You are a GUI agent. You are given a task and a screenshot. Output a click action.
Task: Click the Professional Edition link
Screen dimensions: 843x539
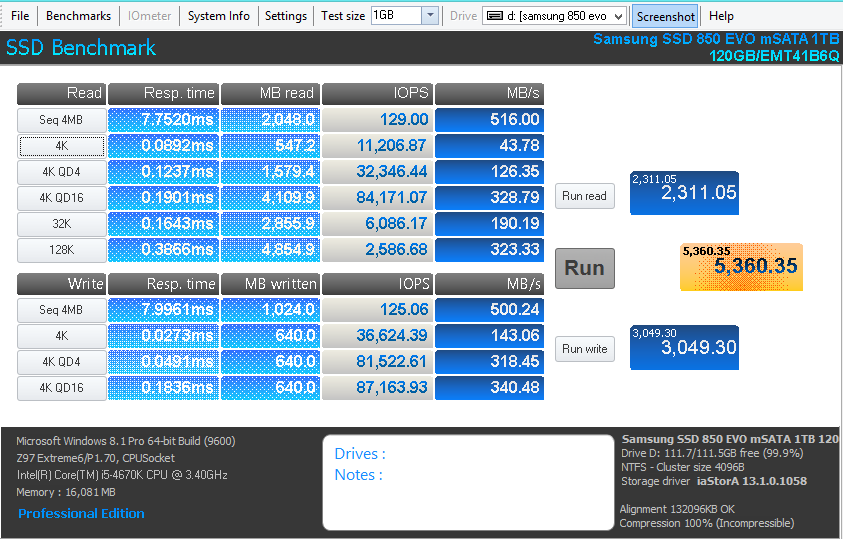(81, 513)
